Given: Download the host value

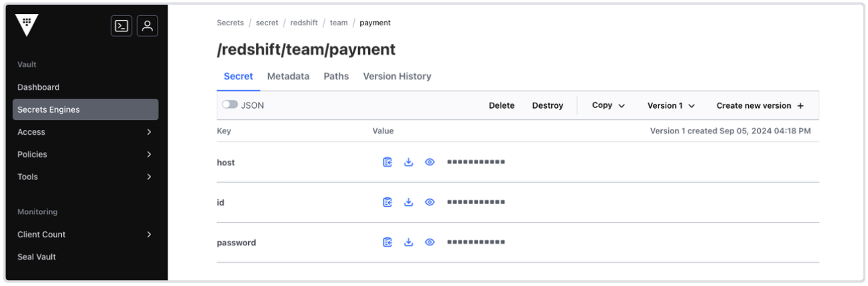Looking at the screenshot, I should tap(409, 162).
